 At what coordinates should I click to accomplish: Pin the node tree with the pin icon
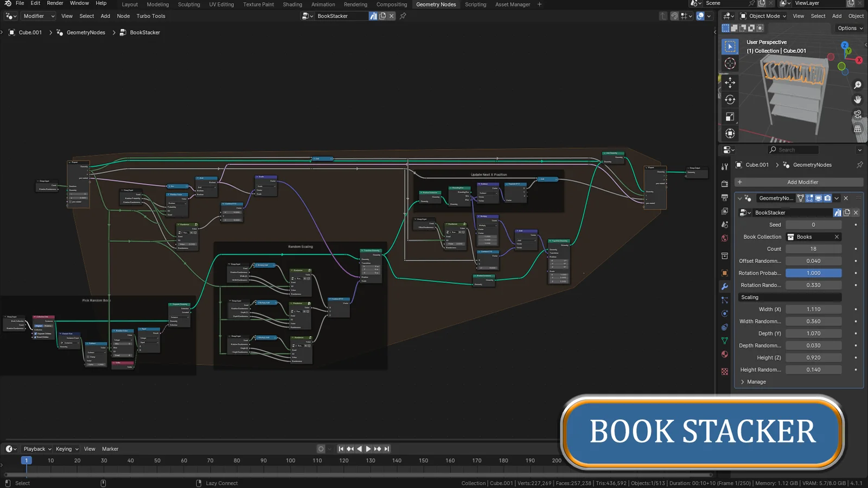(x=402, y=16)
